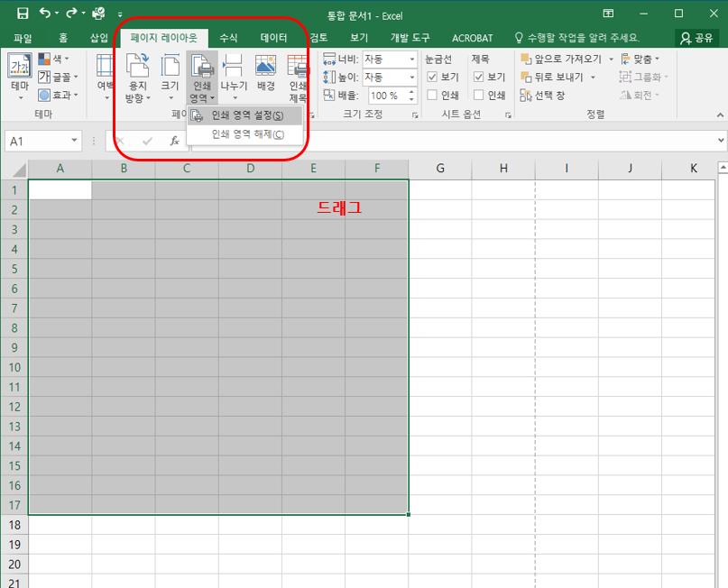Image resolution: width=728 pixels, height=588 pixels.
Task: Open the 파일 tab
Action: pos(23,38)
